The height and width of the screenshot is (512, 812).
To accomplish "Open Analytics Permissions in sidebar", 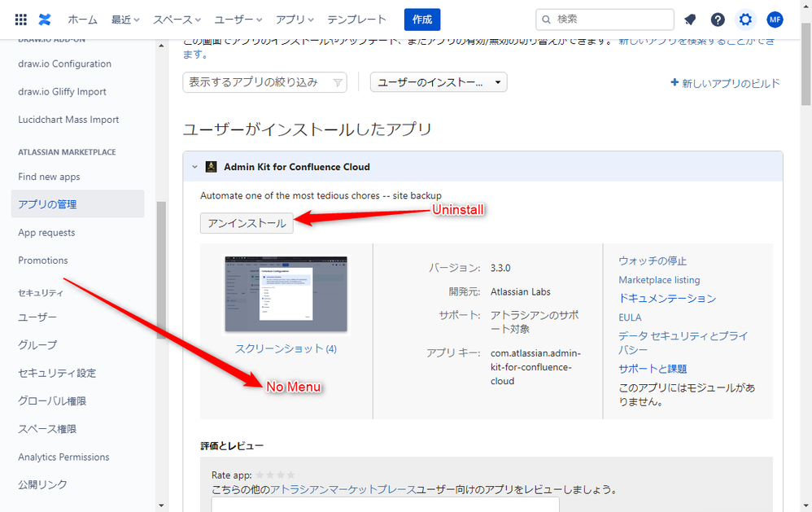I will [x=63, y=457].
